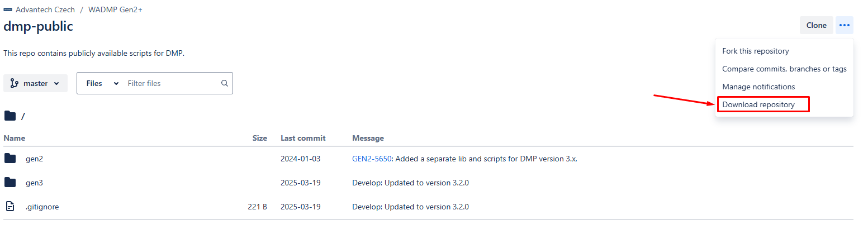Screen dimensions: 868x239
Task: Click the .gitignore file icon
Action: coord(10,207)
